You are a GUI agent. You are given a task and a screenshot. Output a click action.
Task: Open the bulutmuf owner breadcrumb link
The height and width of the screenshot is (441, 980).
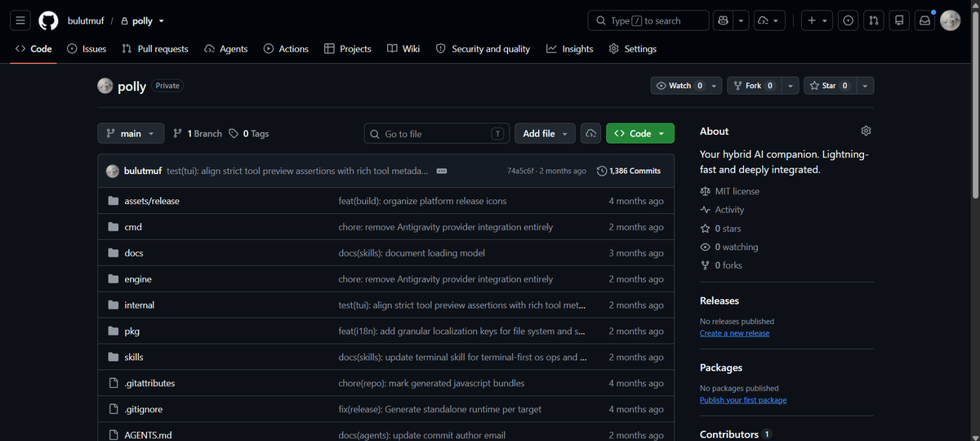(86, 20)
